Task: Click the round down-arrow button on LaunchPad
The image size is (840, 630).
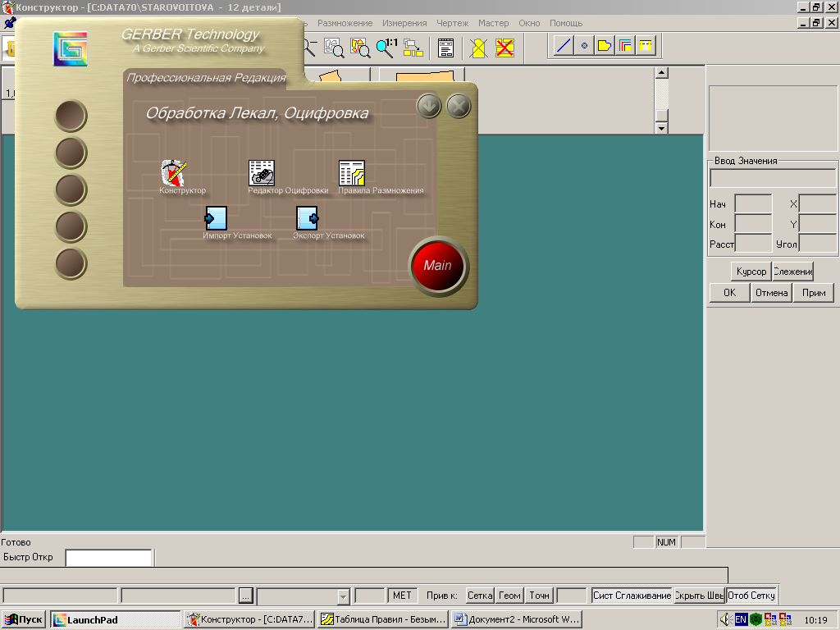Action: coord(428,106)
